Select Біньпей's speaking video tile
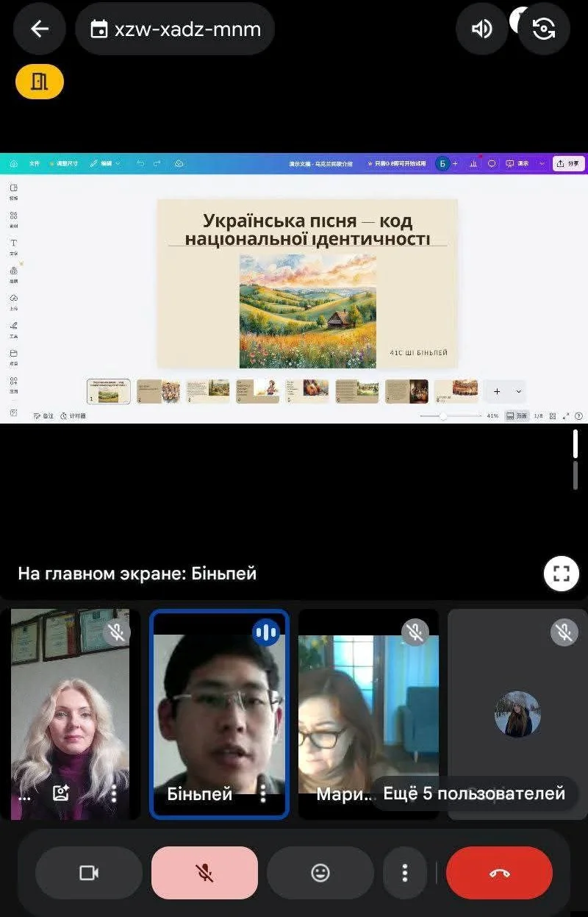588x917 pixels. [x=219, y=713]
